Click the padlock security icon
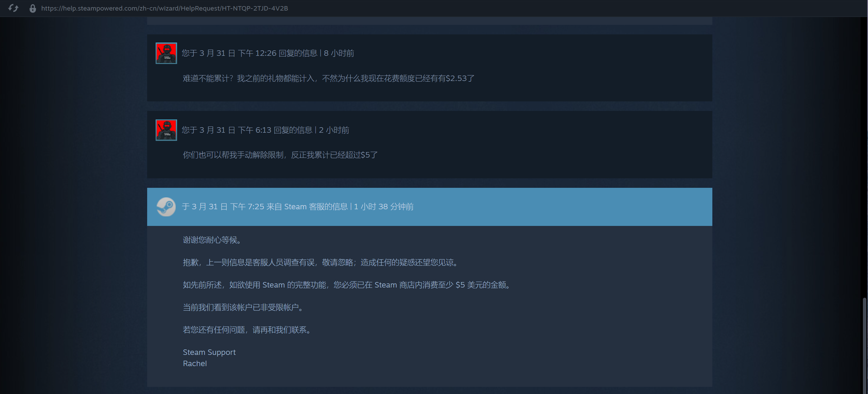The image size is (868, 394). pyautogui.click(x=33, y=8)
